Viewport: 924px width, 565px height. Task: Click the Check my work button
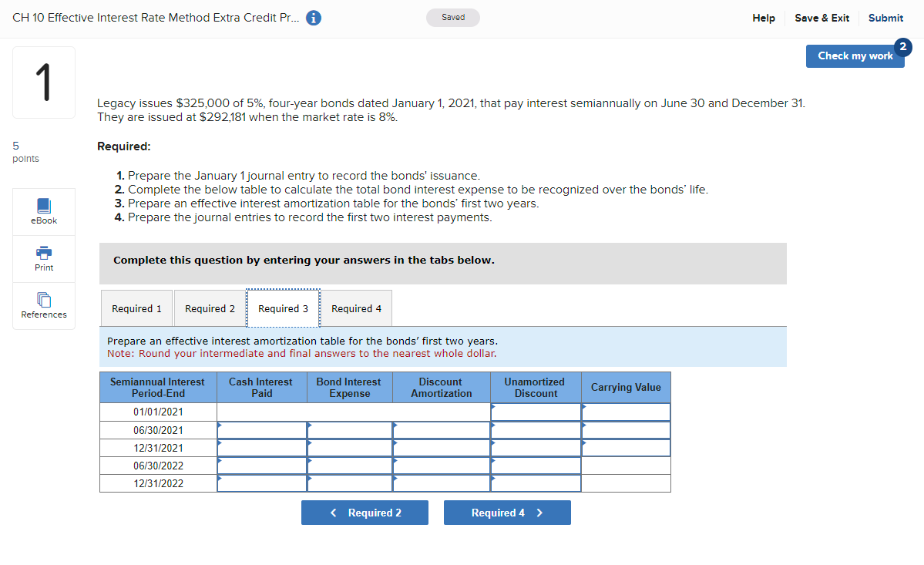tap(855, 55)
